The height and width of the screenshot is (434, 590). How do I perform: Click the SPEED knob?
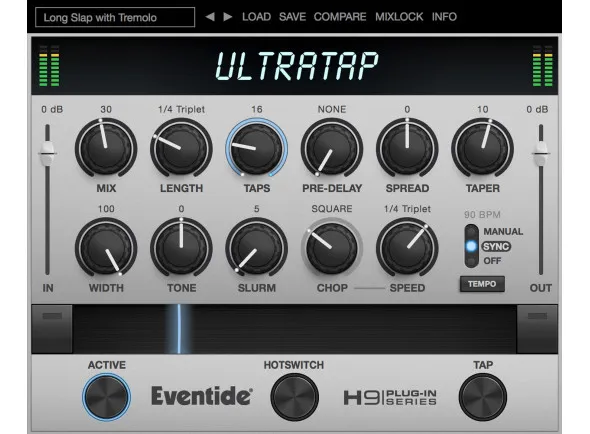click(407, 248)
